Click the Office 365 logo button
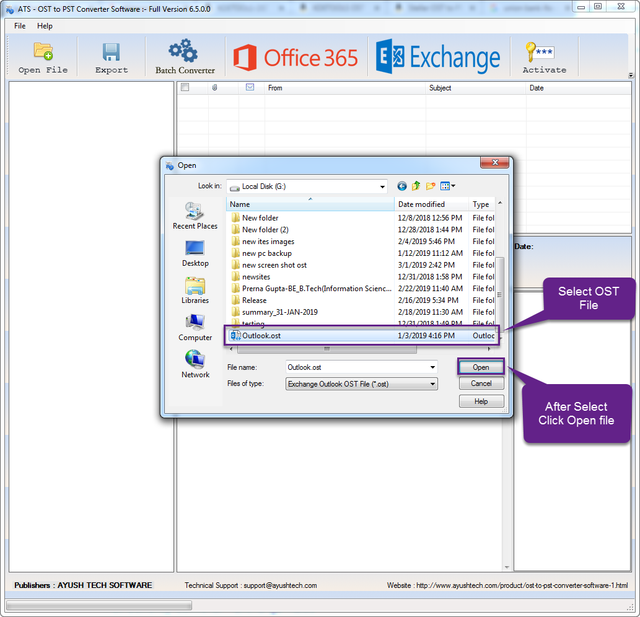The image size is (640, 617). [x=295, y=57]
